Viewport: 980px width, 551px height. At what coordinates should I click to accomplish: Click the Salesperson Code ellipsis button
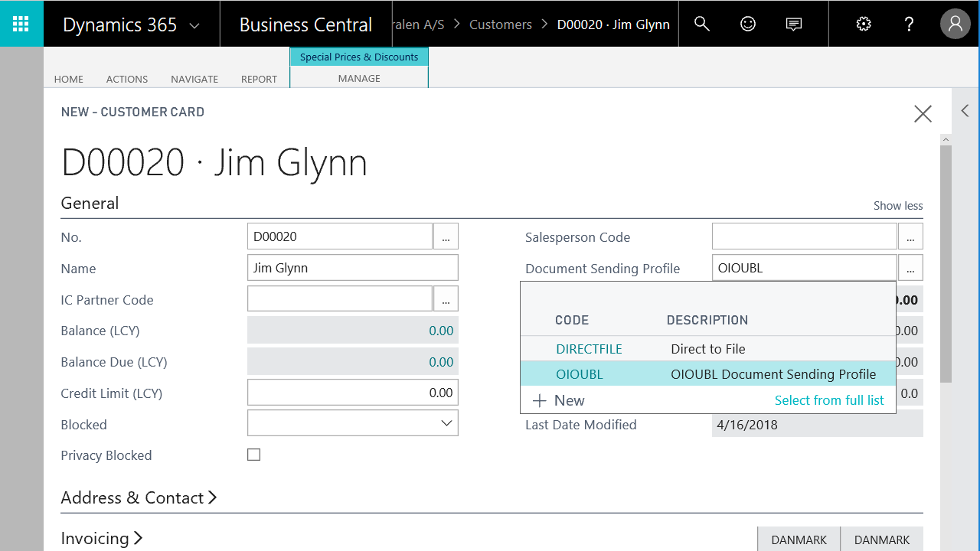click(x=910, y=236)
